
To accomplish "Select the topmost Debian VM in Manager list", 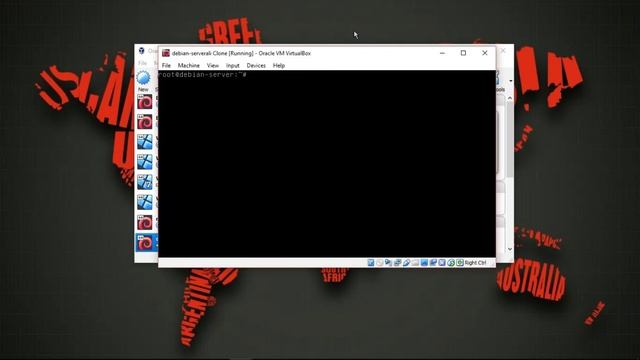I will click(145, 102).
